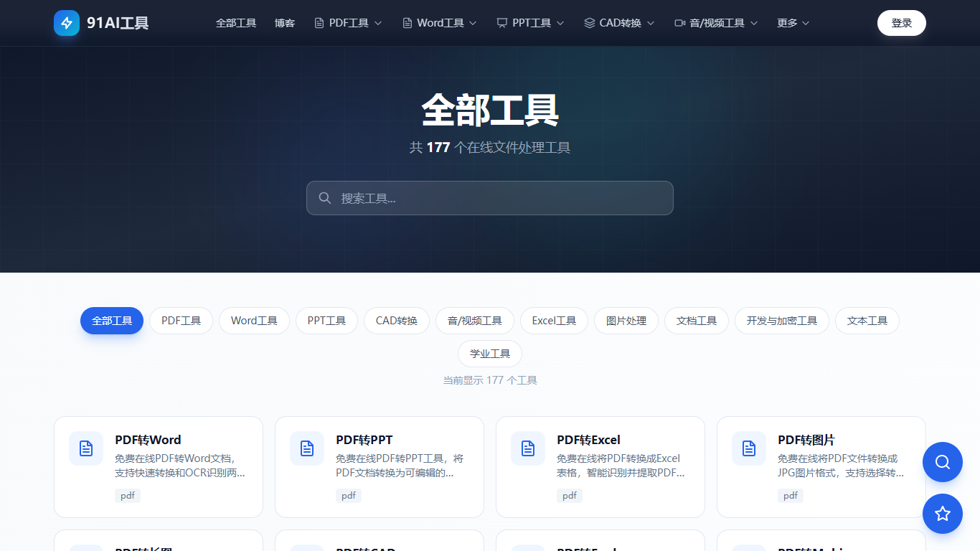Expand the Word工具 dropdown chevron
The height and width of the screenshot is (551, 980).
click(473, 23)
